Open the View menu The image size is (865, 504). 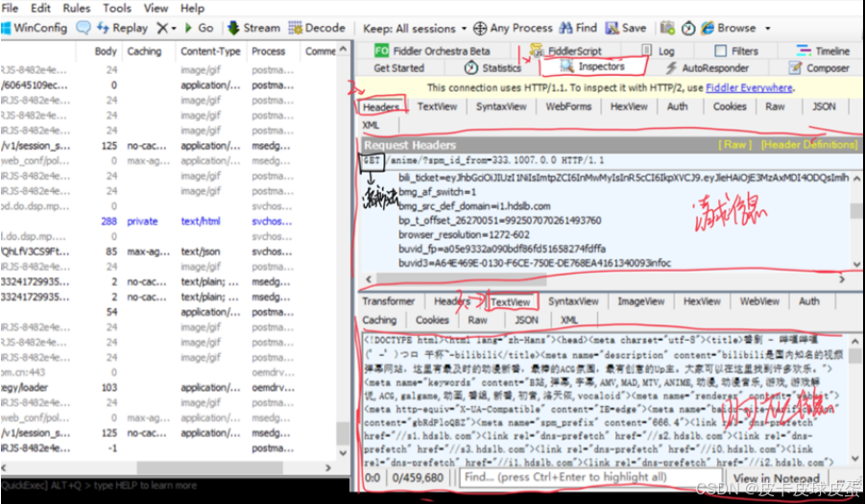156,9
